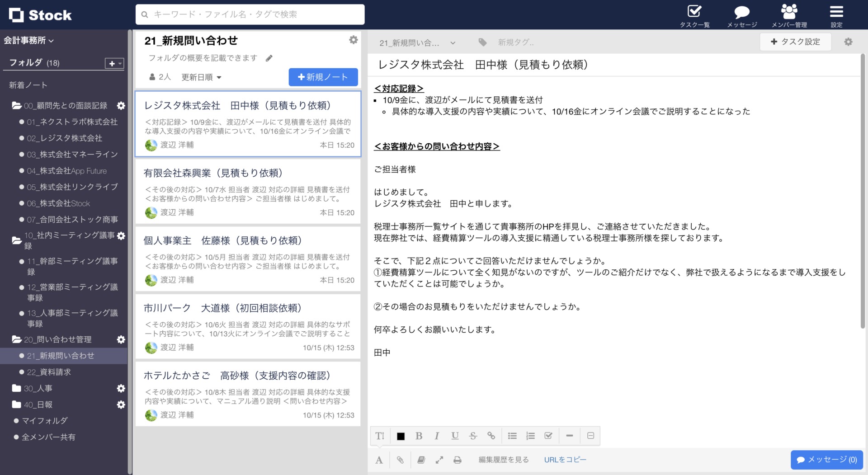The image size is (868, 475).
Task: Click the 新規タグ input
Action: click(516, 42)
